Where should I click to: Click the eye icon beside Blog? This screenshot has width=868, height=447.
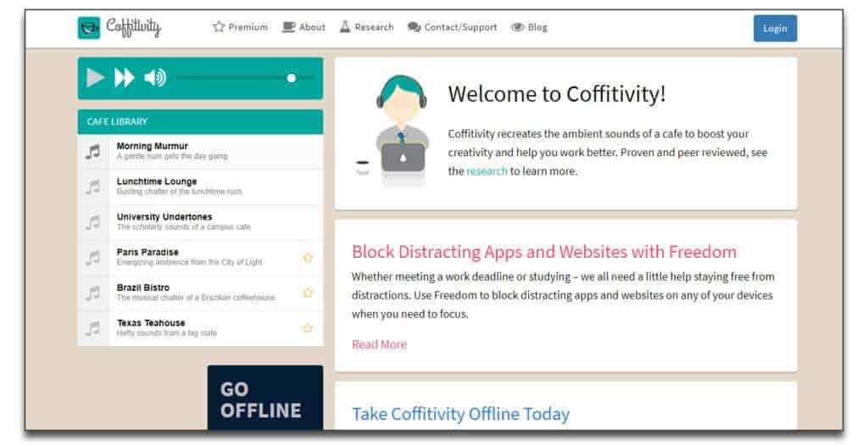click(517, 27)
